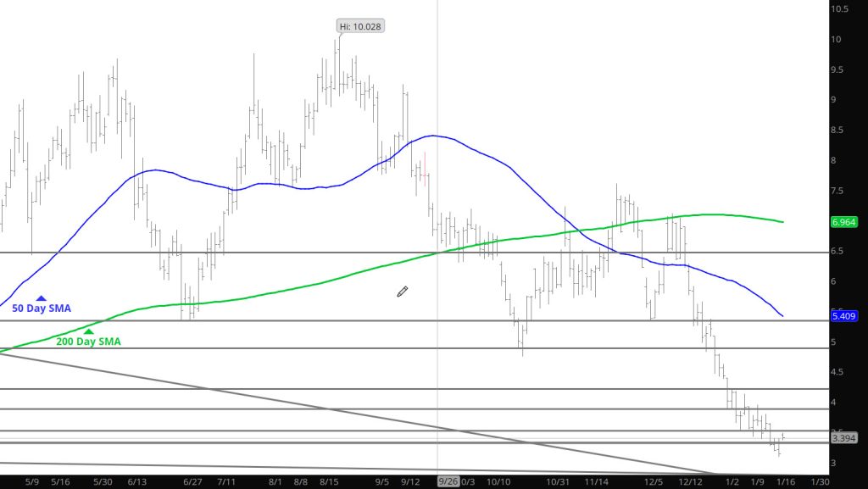Click the 6/27 date on time axis
The width and height of the screenshot is (868, 489).
point(192,481)
